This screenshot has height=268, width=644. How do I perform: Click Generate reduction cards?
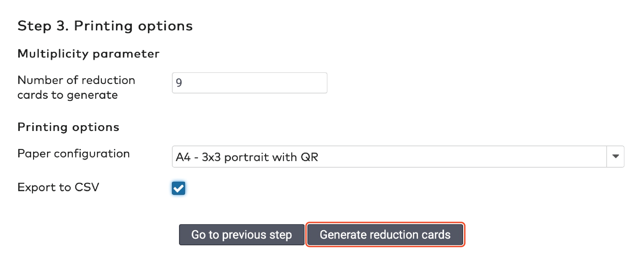[x=385, y=234]
